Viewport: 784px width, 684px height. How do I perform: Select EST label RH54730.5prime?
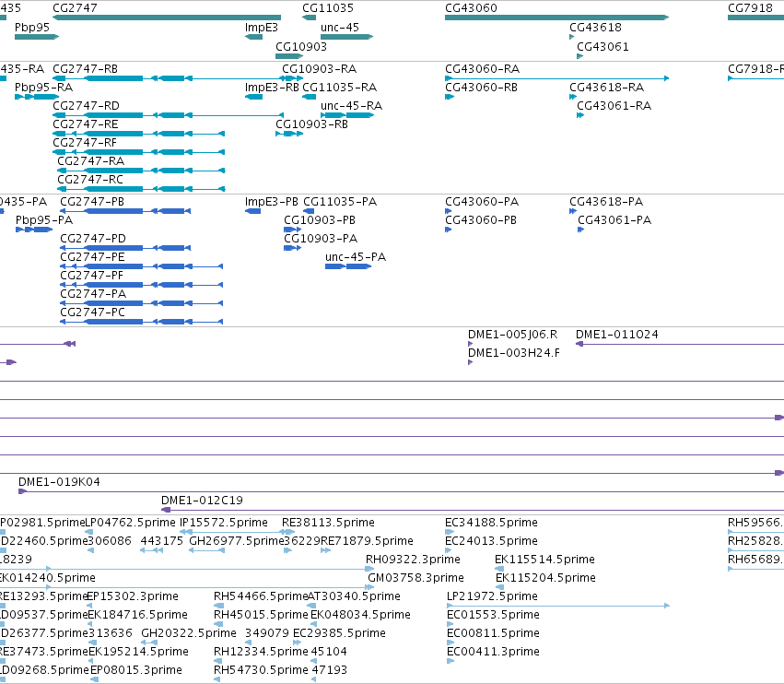pyautogui.click(x=261, y=670)
